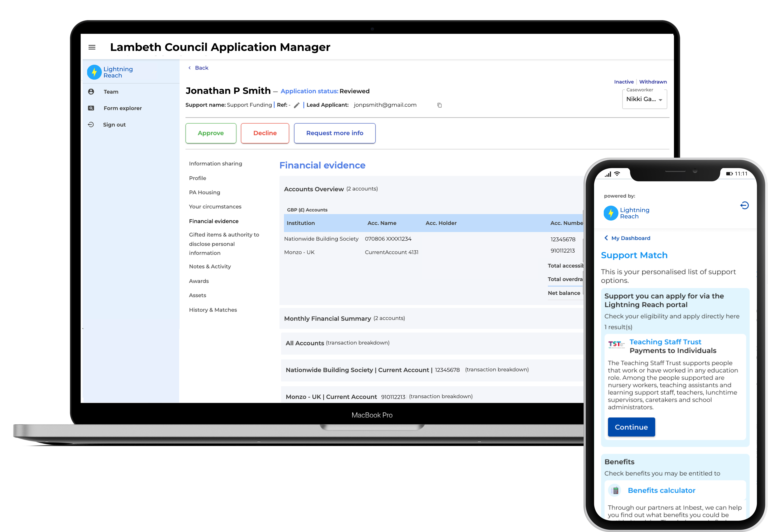Click Sign out menu label
Screen dimensions: 768x532
point(114,125)
